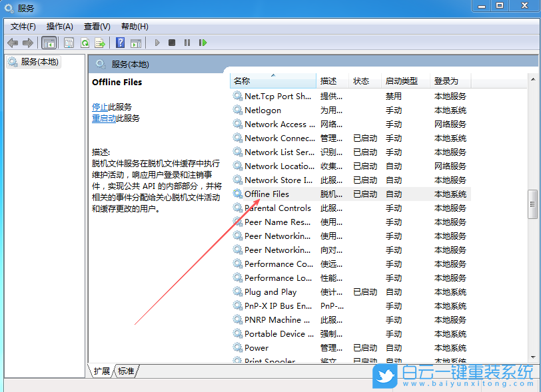Open the 操作(A) menu
Image resolution: width=541 pixels, height=392 pixels.
(x=59, y=27)
